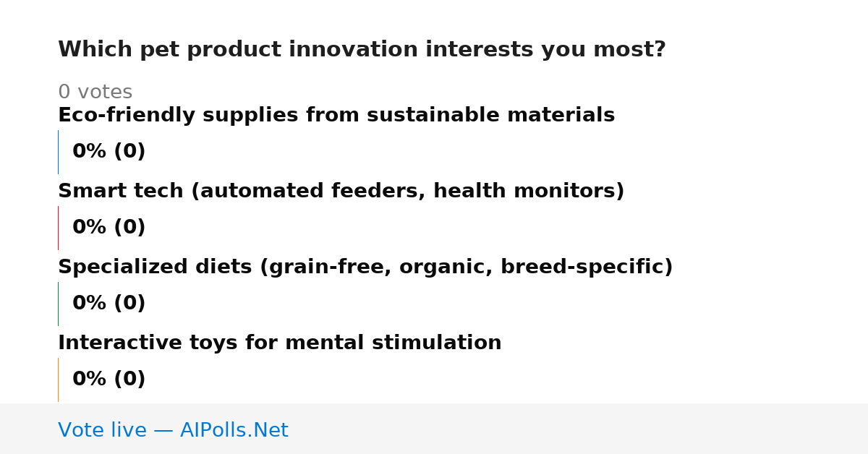Image resolution: width=868 pixels, height=454 pixels.
Task: Click the blue bar under Eco-friendly supplies
Action: (x=58, y=152)
